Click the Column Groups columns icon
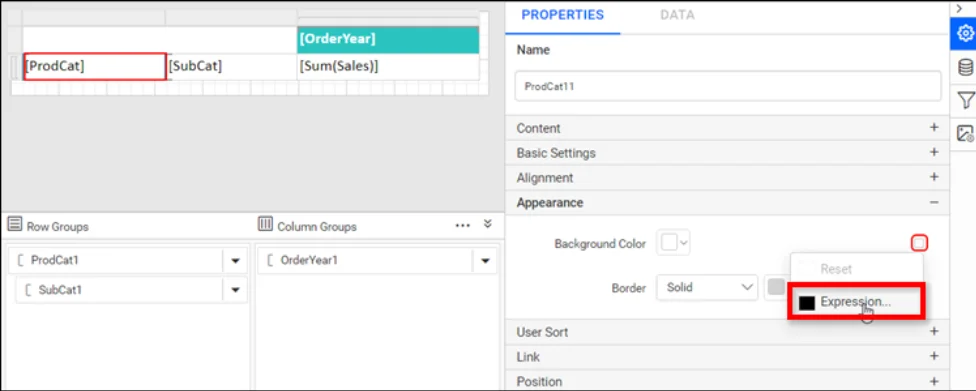 click(265, 225)
